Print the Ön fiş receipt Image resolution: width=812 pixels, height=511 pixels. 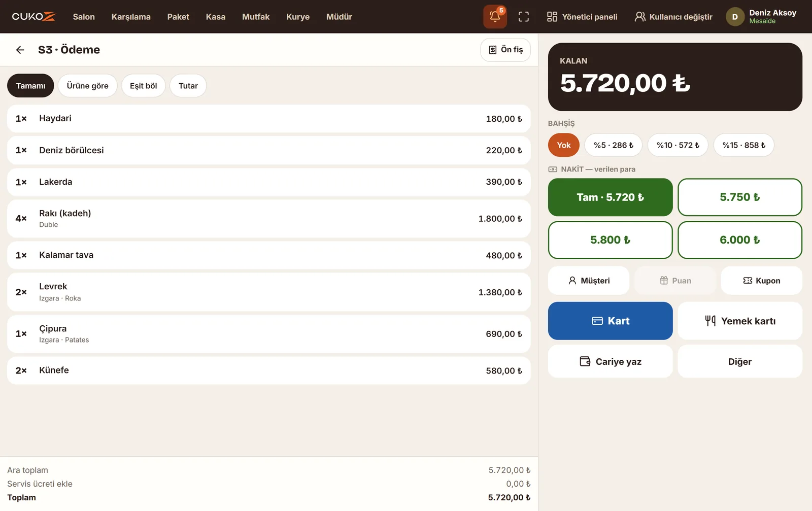coord(505,50)
